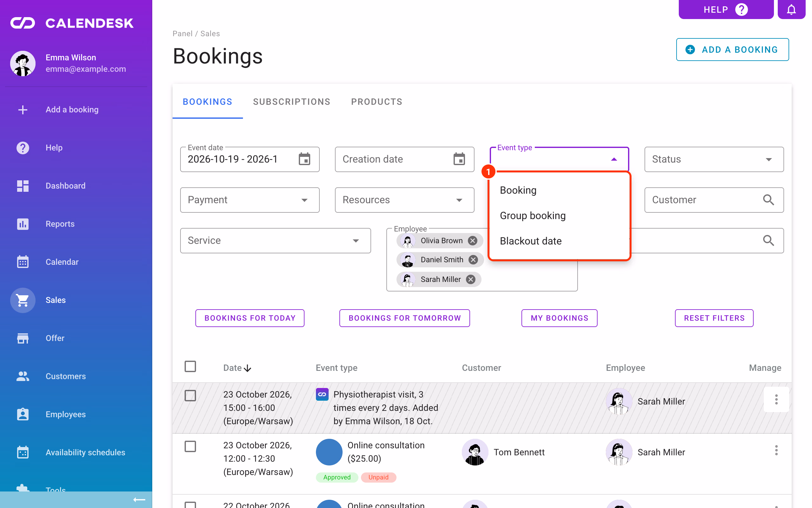This screenshot has height=508, width=812.
Task: Collapse the Event type dropdown arrow
Action: point(614,159)
